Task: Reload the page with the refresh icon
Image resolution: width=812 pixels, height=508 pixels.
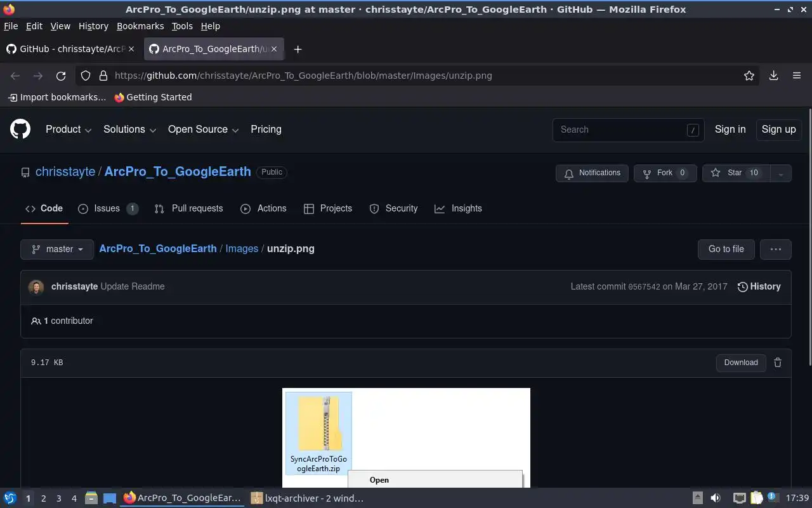Action: 61,76
